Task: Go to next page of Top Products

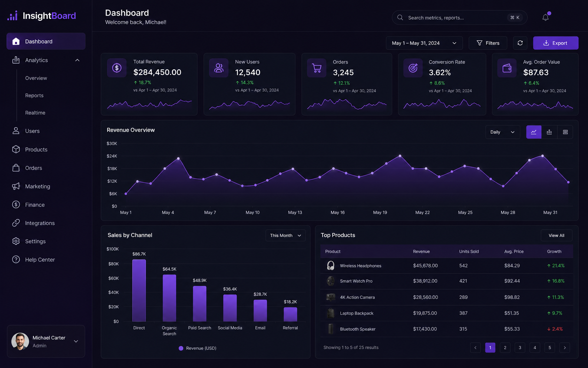Action: [x=565, y=348]
